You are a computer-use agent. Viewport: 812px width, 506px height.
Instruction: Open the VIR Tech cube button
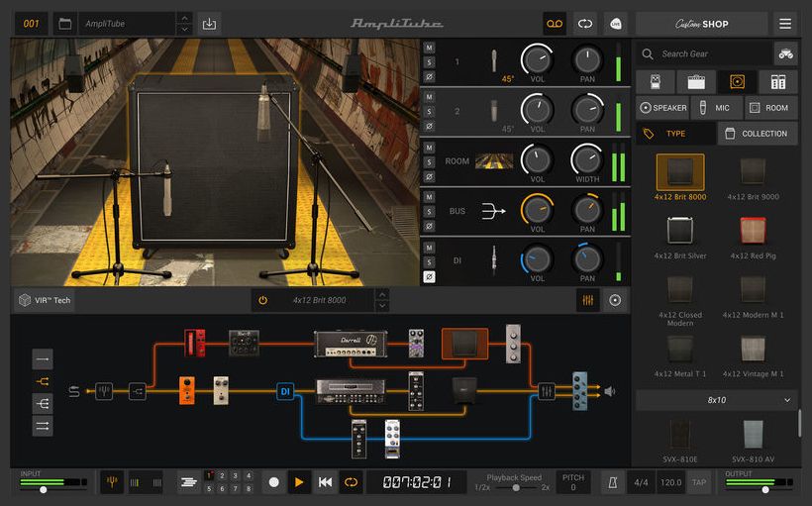45,300
